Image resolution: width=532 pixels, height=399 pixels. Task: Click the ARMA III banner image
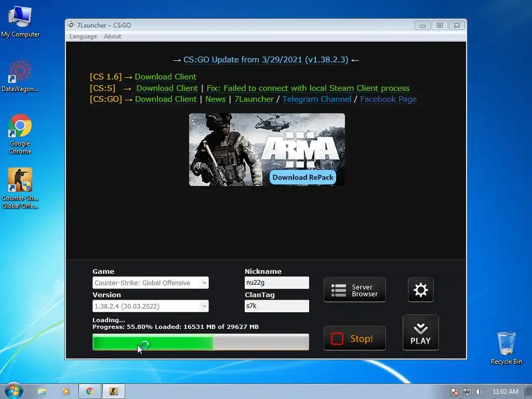coord(267,149)
